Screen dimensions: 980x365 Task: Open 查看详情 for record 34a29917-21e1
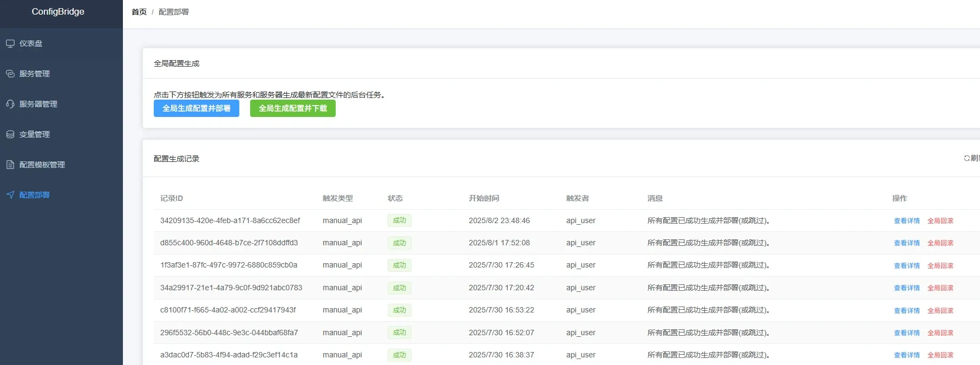coord(907,288)
